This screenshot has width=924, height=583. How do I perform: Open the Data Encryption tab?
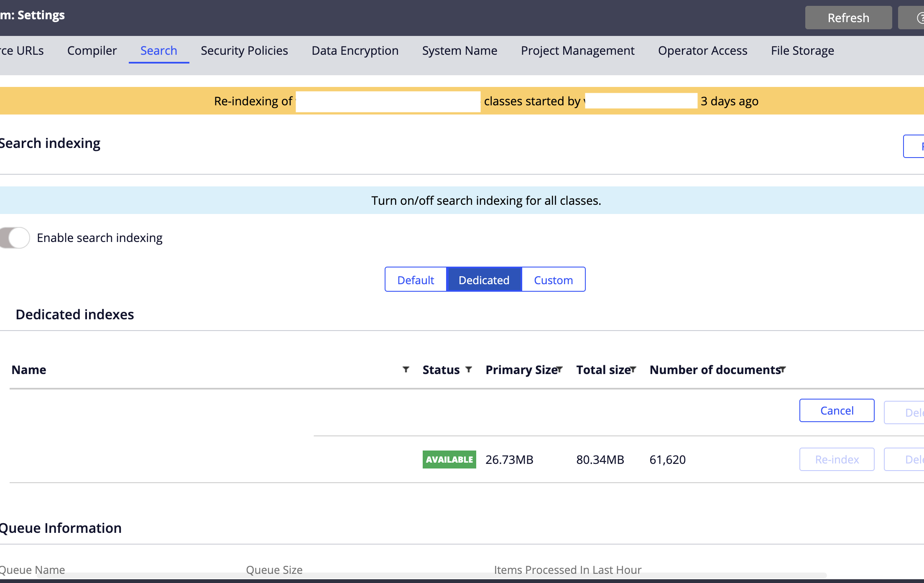click(x=355, y=51)
